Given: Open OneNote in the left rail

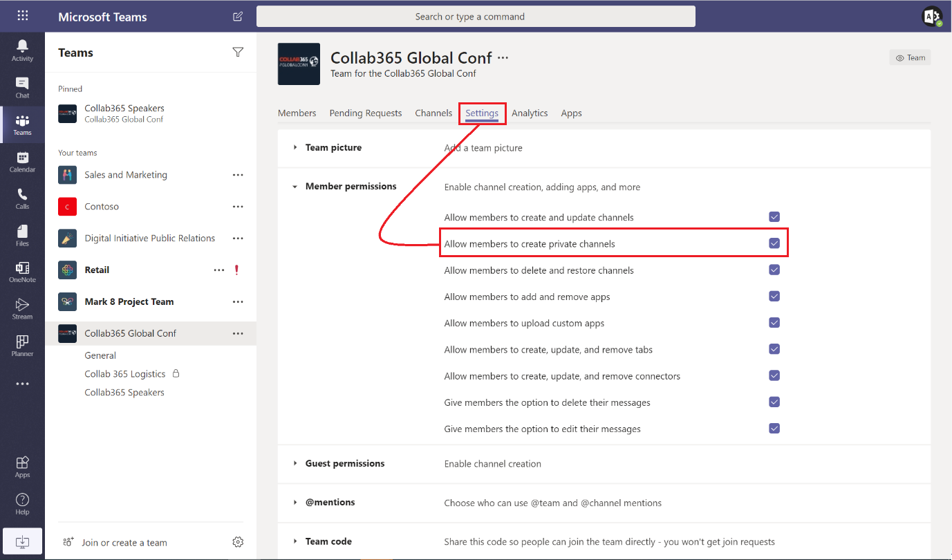Looking at the screenshot, I should 22,272.
